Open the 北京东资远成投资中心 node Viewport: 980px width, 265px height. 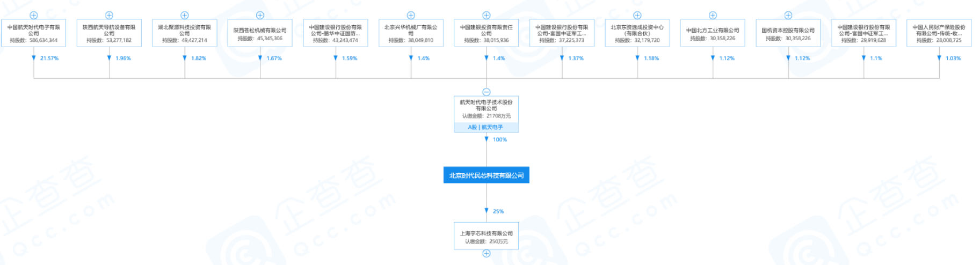pos(637,33)
